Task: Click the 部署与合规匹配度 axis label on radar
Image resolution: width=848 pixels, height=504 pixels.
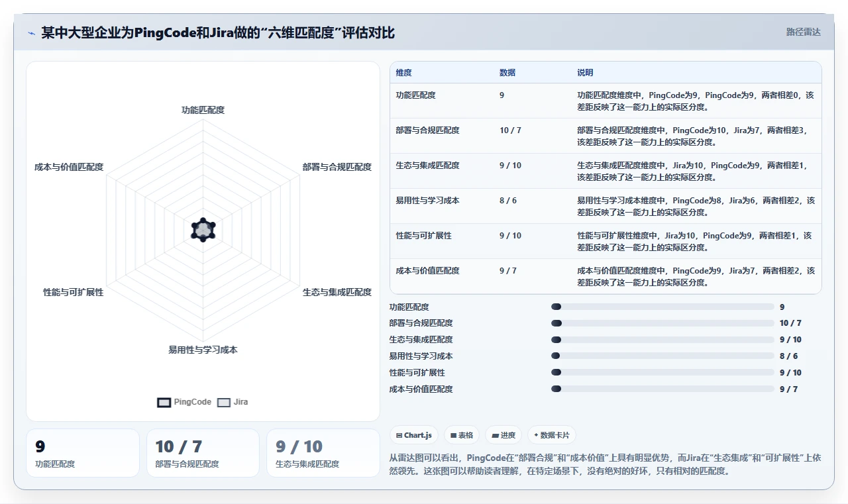Action: coord(337,167)
